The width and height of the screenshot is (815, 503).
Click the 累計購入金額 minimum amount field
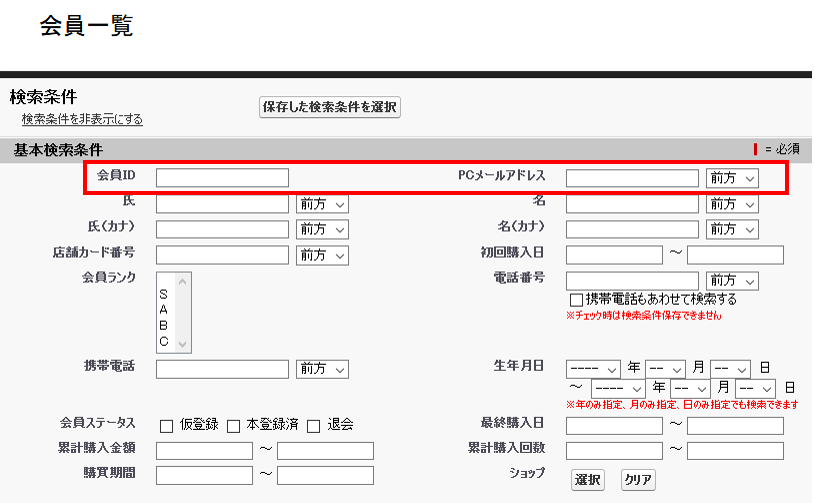pos(204,451)
